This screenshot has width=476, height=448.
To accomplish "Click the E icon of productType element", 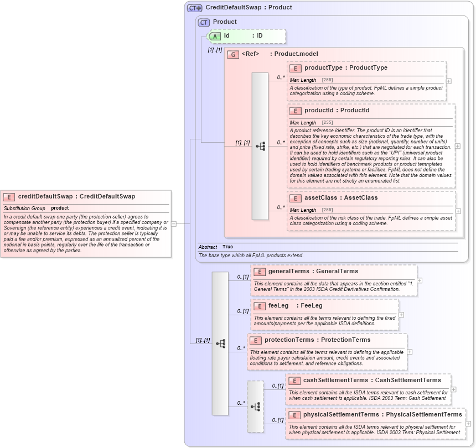I will click(295, 68).
